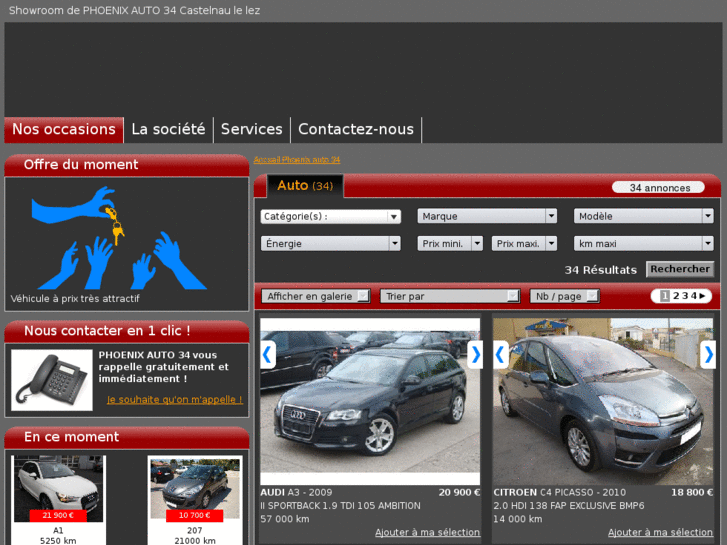Show previous photo of the Citroen C4 Picasso
The width and height of the screenshot is (727, 545).
coord(501,354)
